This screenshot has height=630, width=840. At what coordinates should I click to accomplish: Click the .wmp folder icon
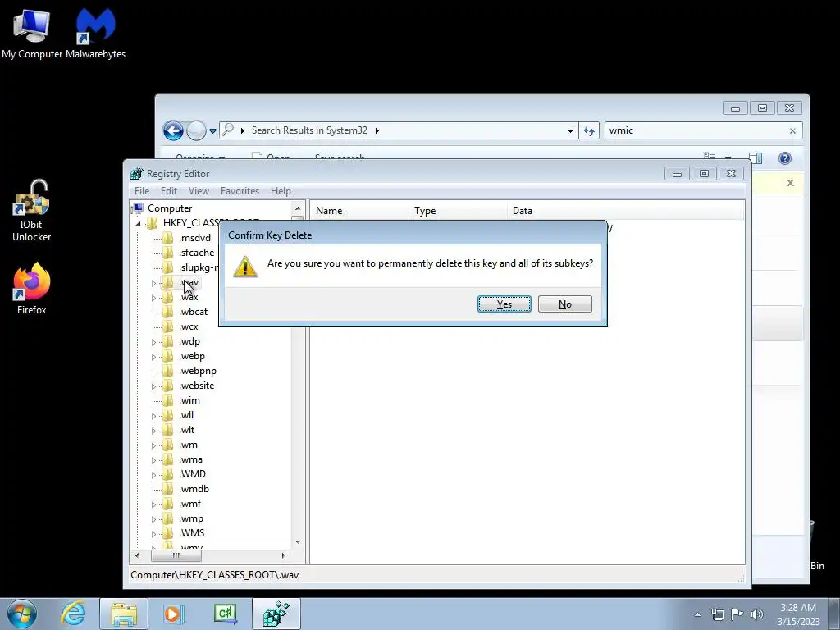pos(167,518)
